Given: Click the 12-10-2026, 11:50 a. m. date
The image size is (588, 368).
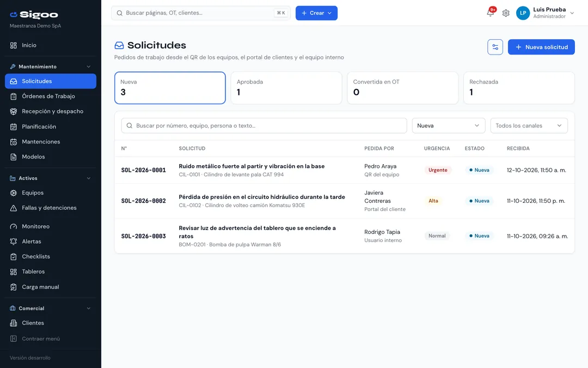Looking at the screenshot, I should (536, 170).
